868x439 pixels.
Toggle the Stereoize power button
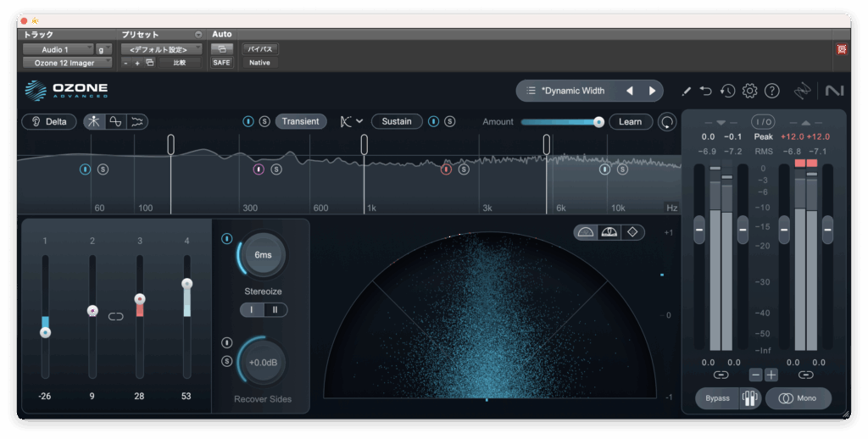click(x=226, y=239)
